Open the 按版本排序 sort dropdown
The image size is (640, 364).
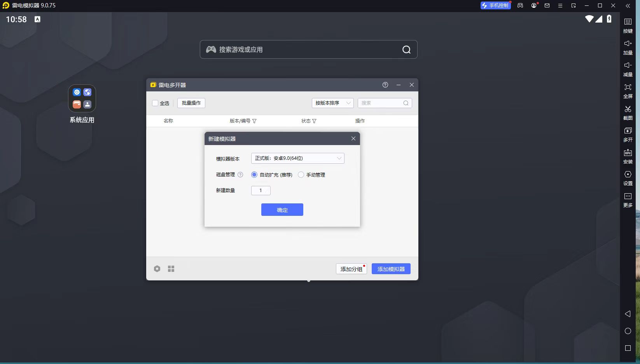[x=332, y=103]
